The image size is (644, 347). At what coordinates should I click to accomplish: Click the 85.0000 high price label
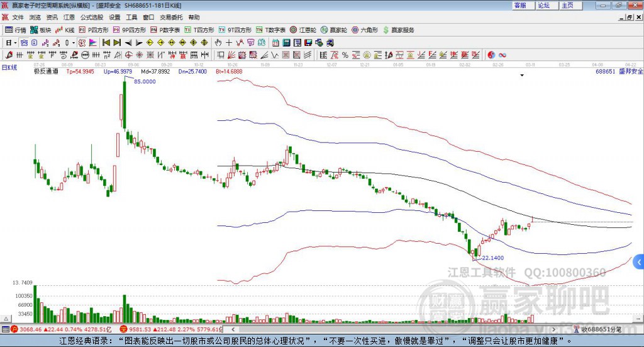[x=145, y=81]
